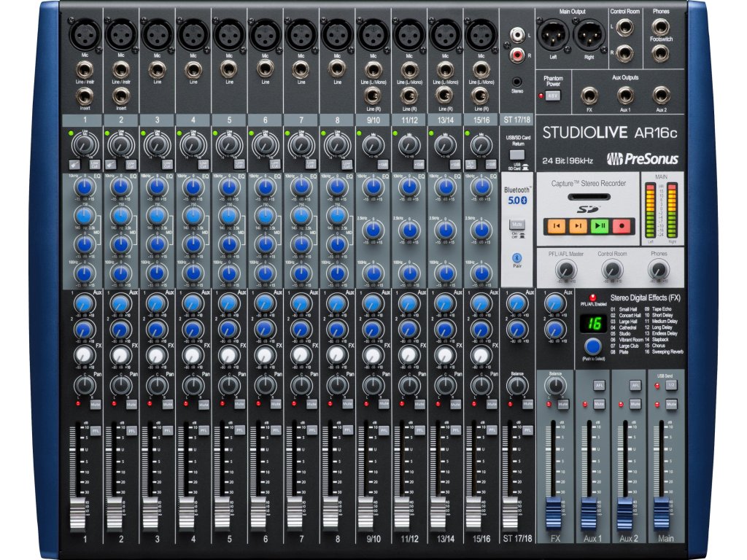Click the Footswitch jack
The image size is (747, 560).
click(x=661, y=53)
